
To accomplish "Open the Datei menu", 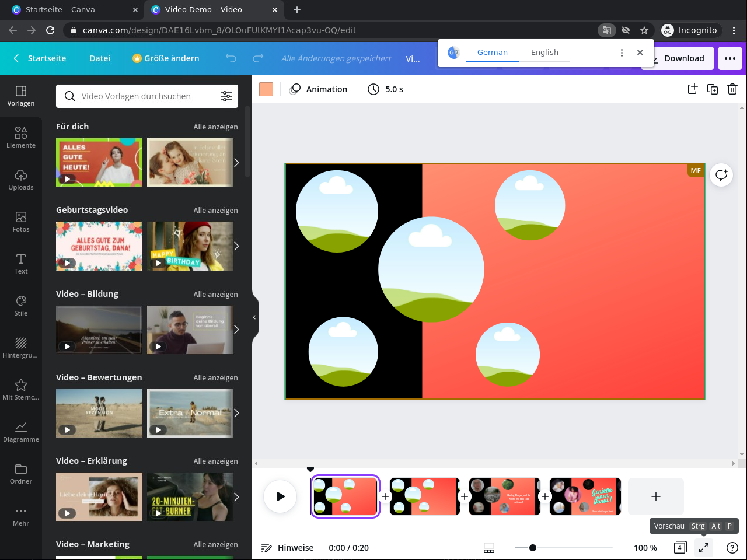I will (100, 58).
